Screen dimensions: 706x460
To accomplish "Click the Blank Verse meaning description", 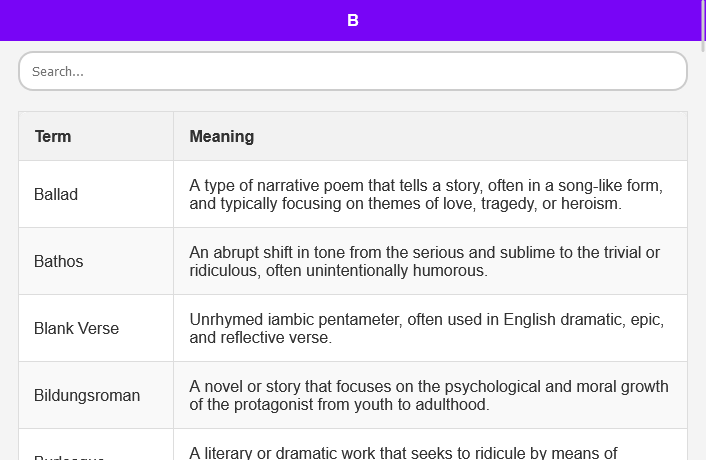I will [426, 328].
